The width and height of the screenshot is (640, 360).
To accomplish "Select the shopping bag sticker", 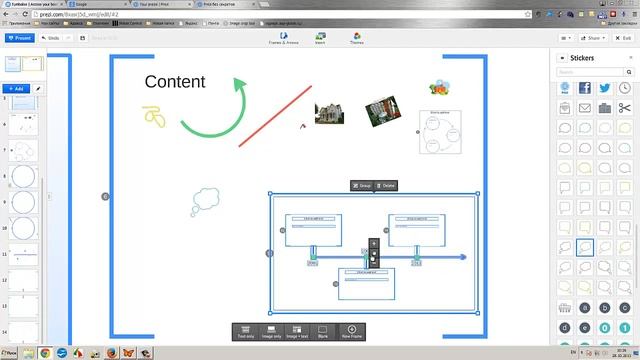I will pos(565,108).
